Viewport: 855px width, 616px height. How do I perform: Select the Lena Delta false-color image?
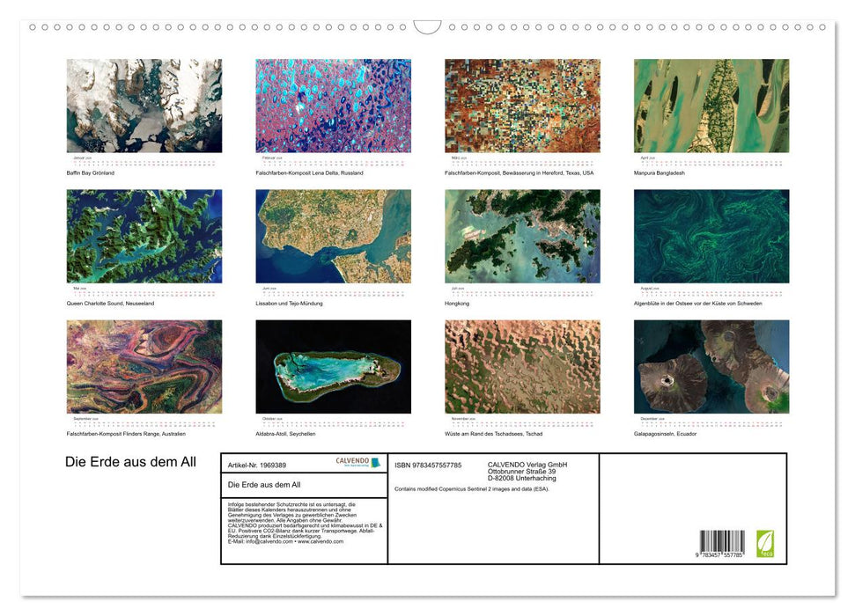coord(333,106)
